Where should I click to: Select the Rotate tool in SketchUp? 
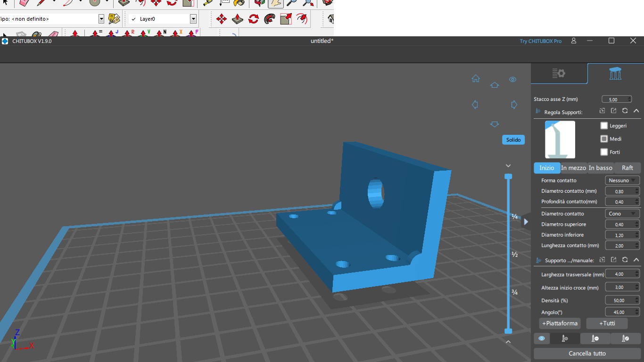254,19
